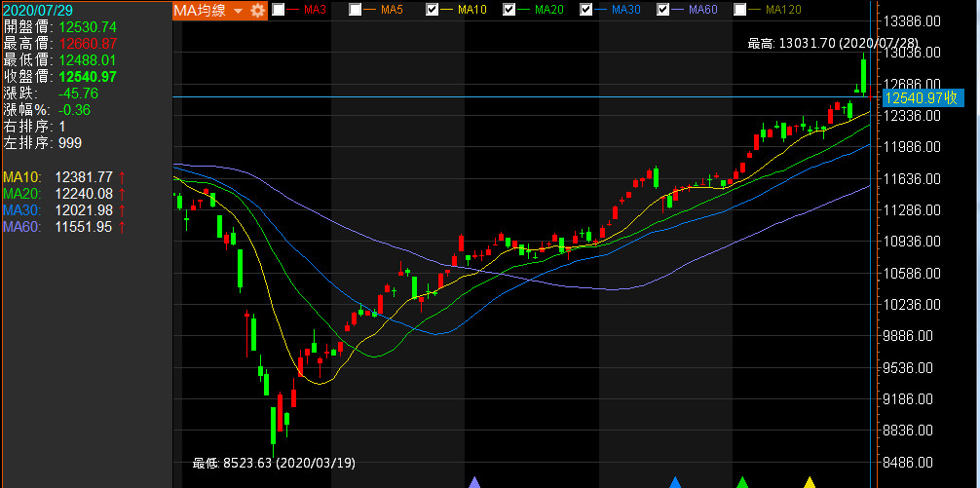Click the purple triangle marker on the time axis
Image resolution: width=980 pixels, height=488 pixels.
474,482
